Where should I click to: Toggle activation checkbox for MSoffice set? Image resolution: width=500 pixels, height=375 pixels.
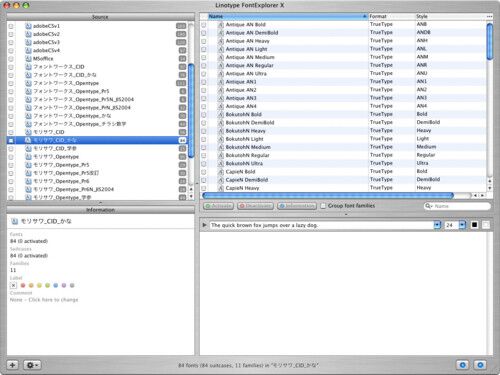(11, 59)
